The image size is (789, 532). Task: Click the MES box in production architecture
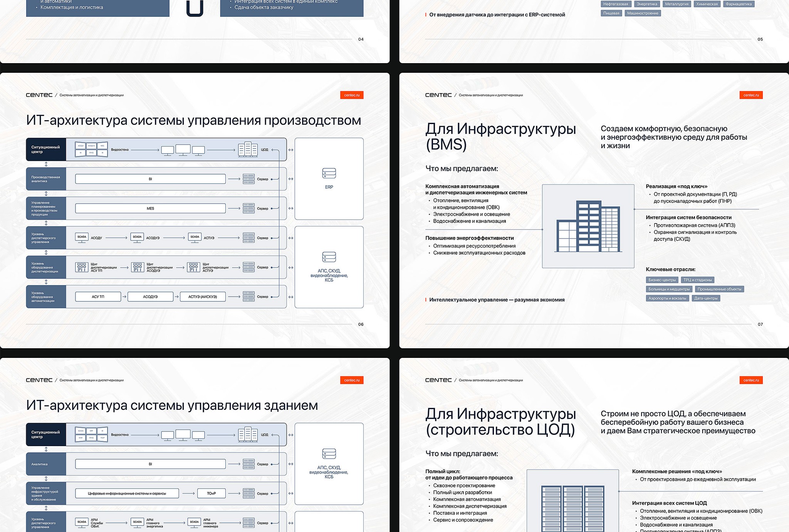[x=150, y=208]
